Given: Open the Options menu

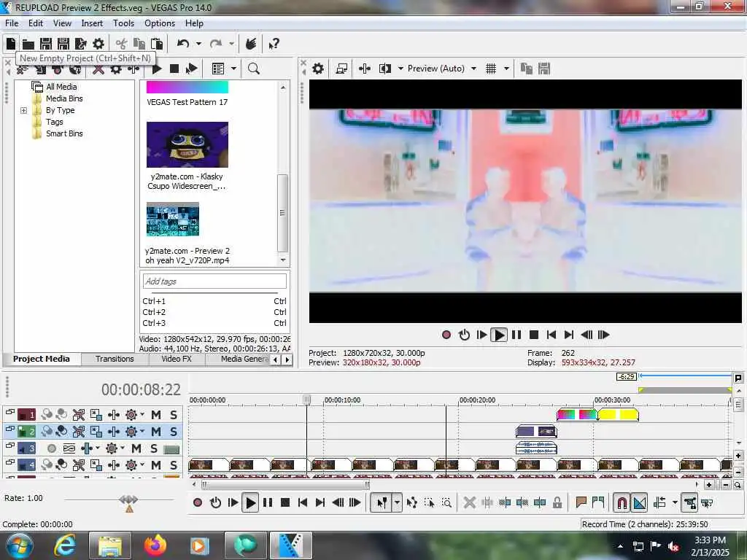Looking at the screenshot, I should [x=160, y=23].
